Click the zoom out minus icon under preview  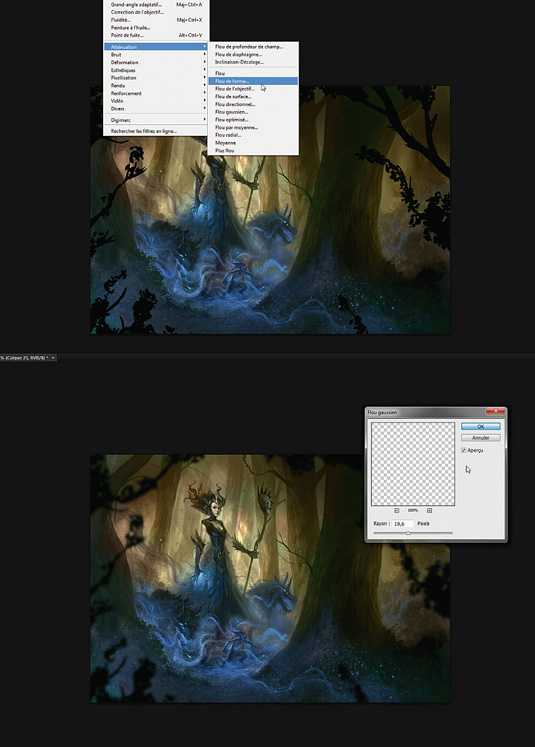pyautogui.click(x=396, y=510)
